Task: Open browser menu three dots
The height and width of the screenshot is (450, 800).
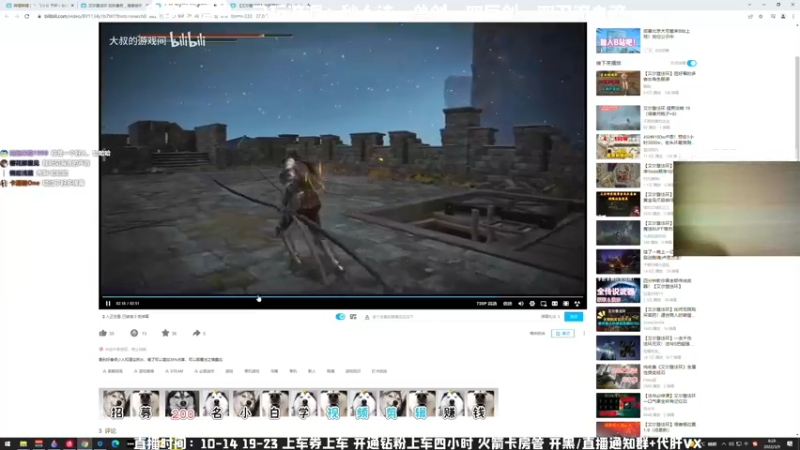Action: click(793, 16)
